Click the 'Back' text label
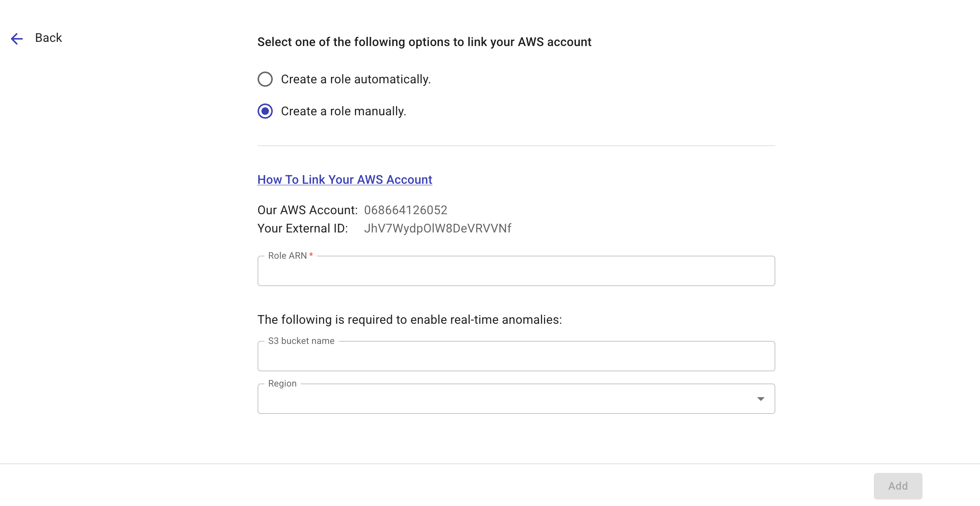The width and height of the screenshot is (980, 506). click(x=48, y=37)
